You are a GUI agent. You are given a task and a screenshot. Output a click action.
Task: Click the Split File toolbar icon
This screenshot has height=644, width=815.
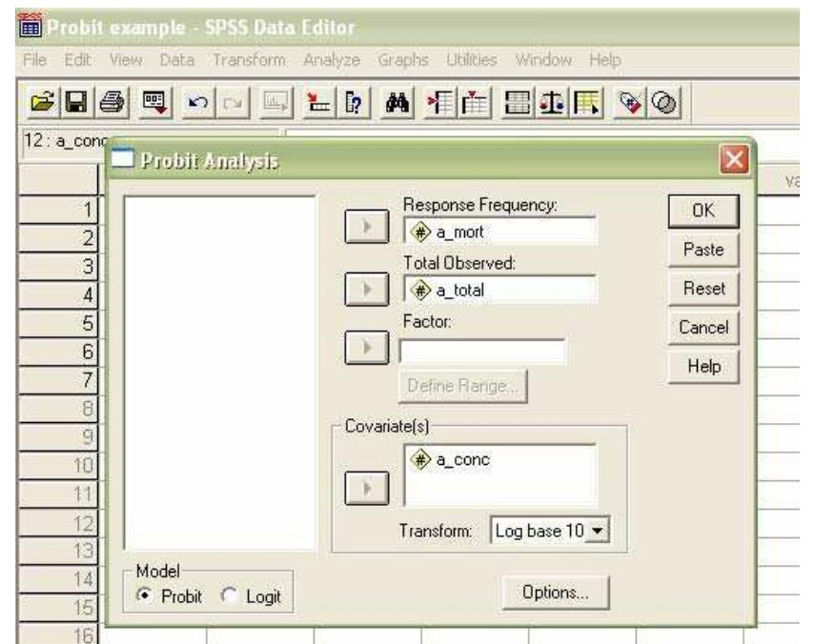tap(518, 102)
